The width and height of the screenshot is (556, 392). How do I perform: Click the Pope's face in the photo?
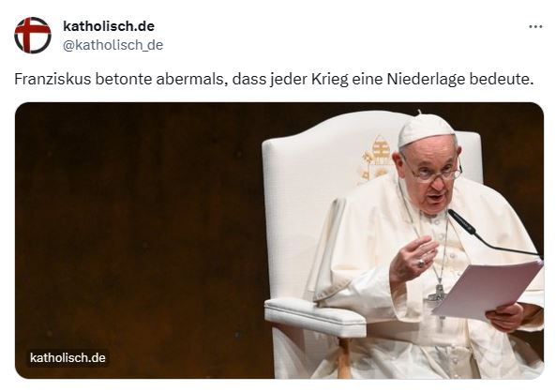click(x=432, y=177)
